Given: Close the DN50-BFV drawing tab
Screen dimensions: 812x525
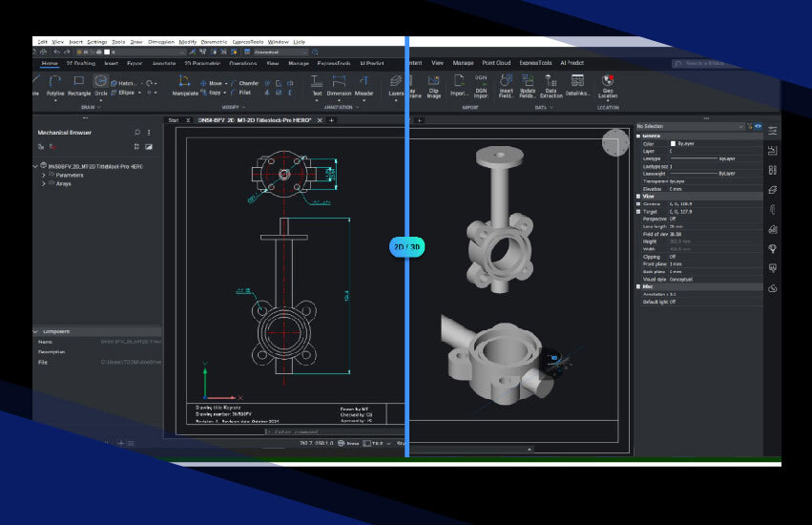Looking at the screenshot, I should (x=320, y=120).
